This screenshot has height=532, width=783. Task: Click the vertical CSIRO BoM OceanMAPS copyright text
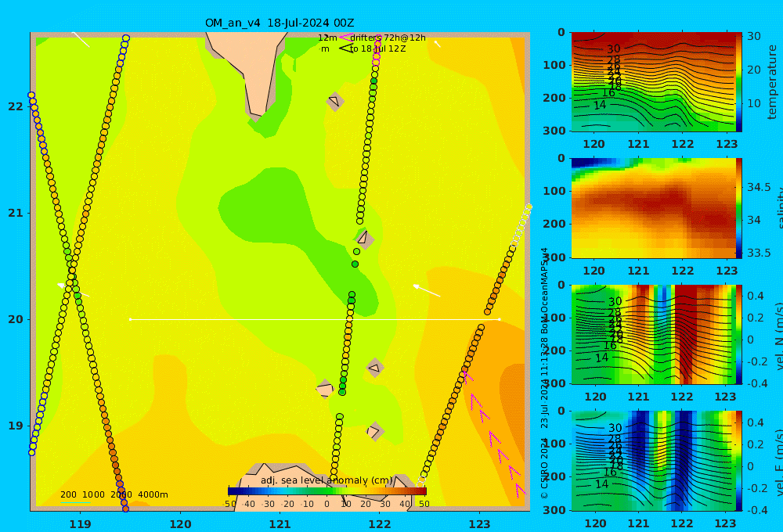(544, 373)
